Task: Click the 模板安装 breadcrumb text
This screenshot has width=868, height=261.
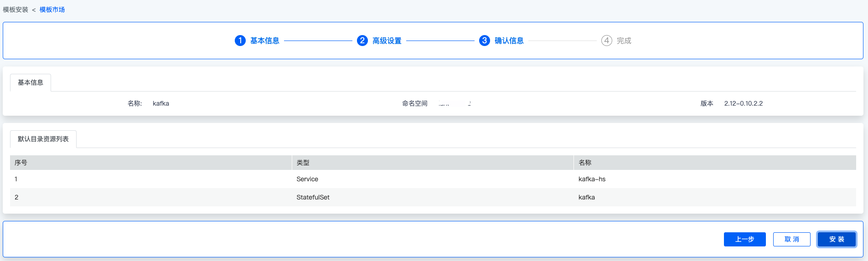Action: 15,10
